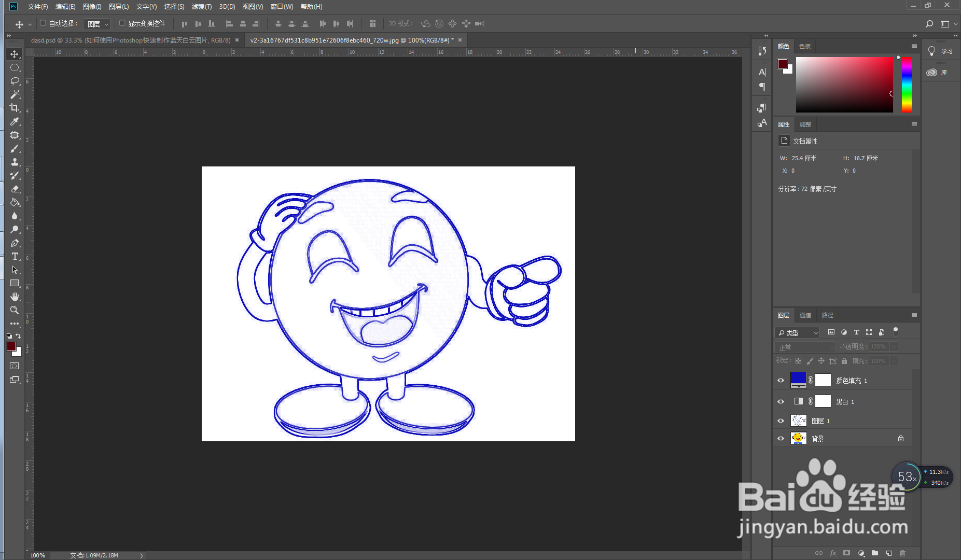Select the Eyedropper tool
Image resolution: width=961 pixels, height=560 pixels.
click(15, 121)
